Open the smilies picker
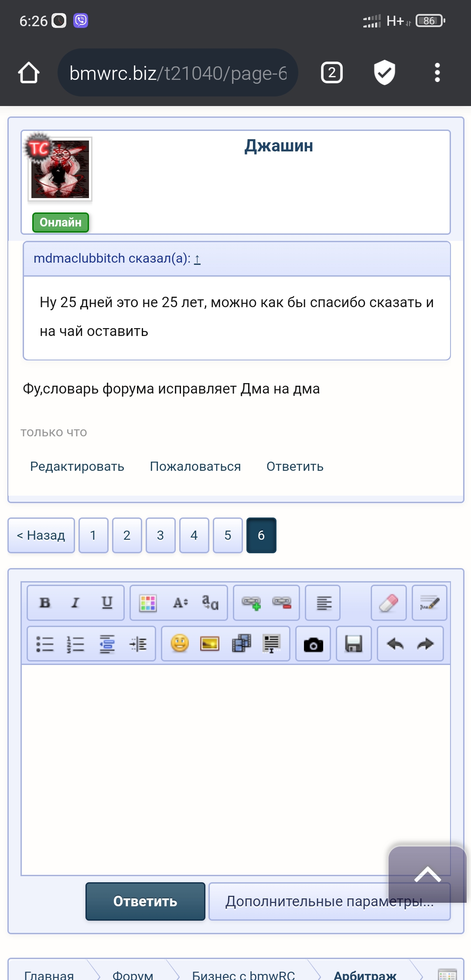Screen dimensions: 471x980 pyautogui.click(x=179, y=644)
